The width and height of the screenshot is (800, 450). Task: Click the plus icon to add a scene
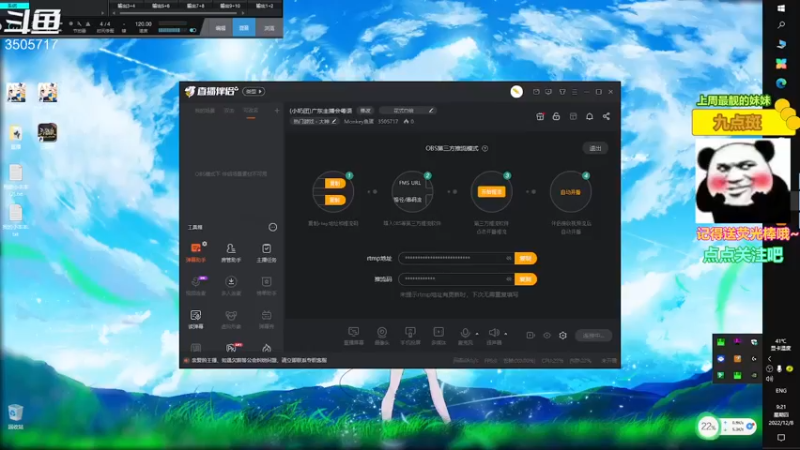tap(277, 110)
